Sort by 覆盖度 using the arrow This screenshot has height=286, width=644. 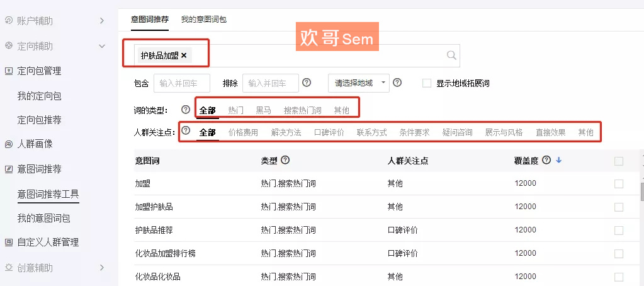tap(558, 161)
